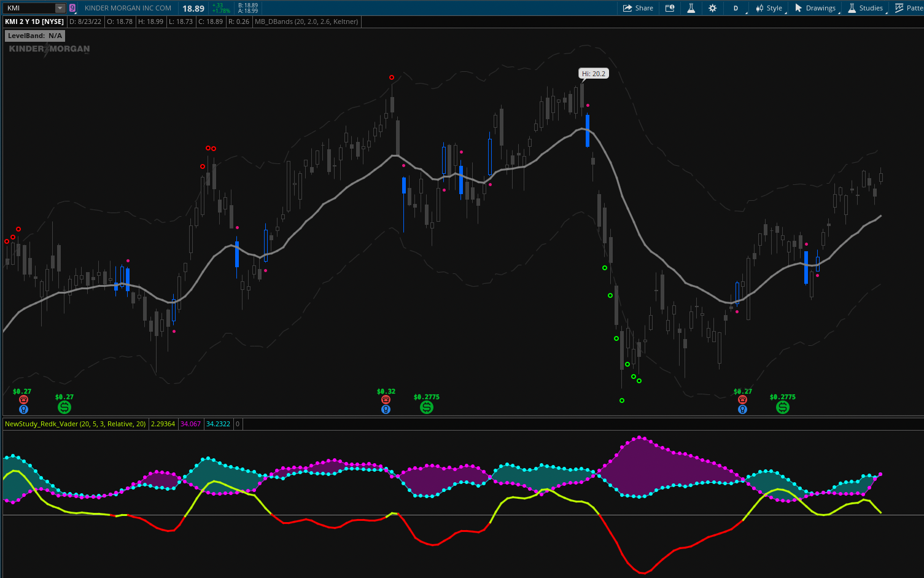Click the Hi: 20.2 price bubble
924x578 pixels.
click(x=594, y=74)
